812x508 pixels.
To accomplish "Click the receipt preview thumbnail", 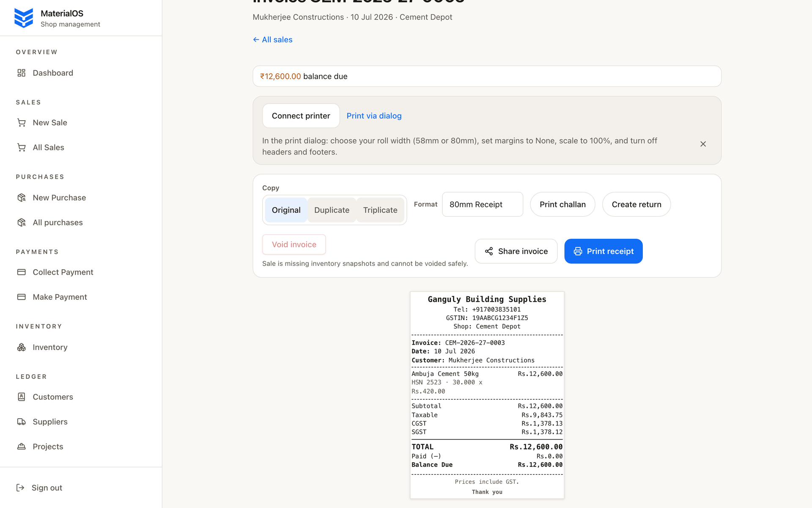I will click(x=487, y=395).
